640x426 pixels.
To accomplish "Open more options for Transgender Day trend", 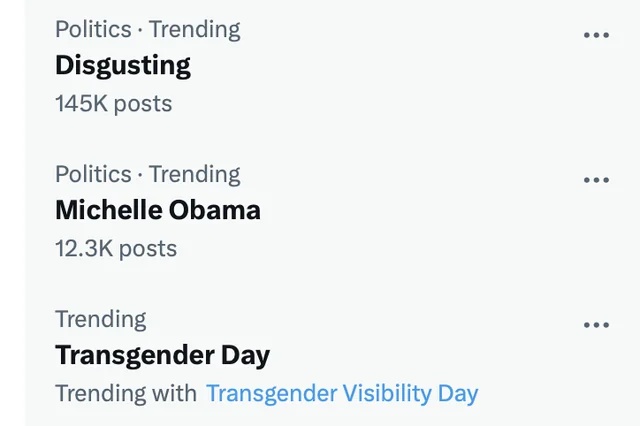I will coord(596,325).
